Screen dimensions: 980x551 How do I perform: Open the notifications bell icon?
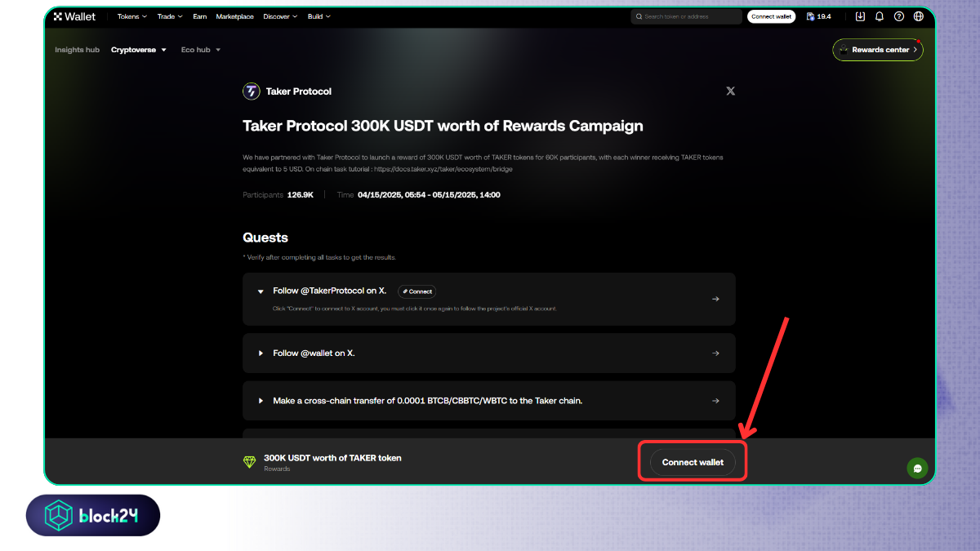click(880, 16)
